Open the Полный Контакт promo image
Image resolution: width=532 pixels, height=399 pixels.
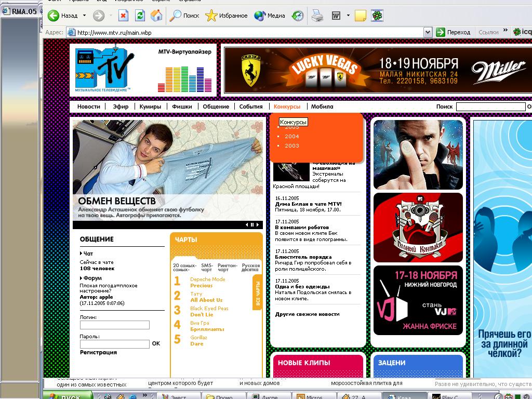point(418,228)
